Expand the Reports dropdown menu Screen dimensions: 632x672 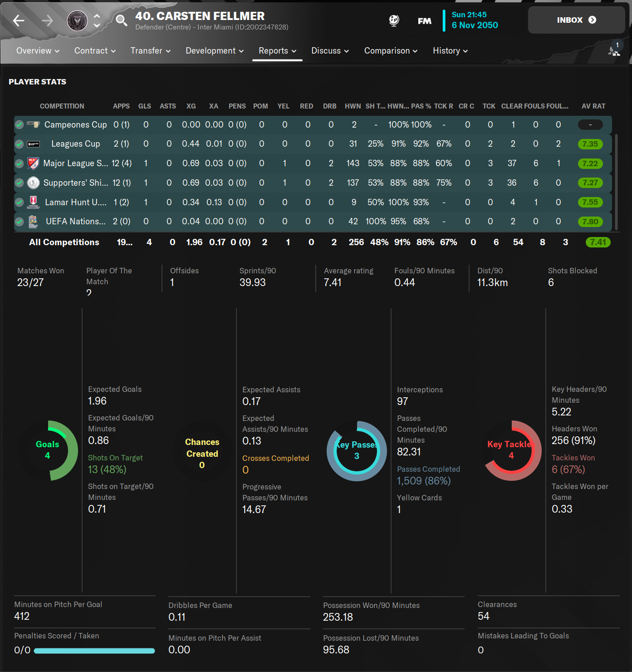point(278,51)
